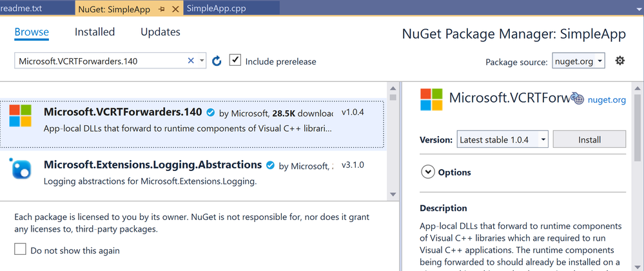Click the package list vertical scrollbar

(x=392, y=142)
